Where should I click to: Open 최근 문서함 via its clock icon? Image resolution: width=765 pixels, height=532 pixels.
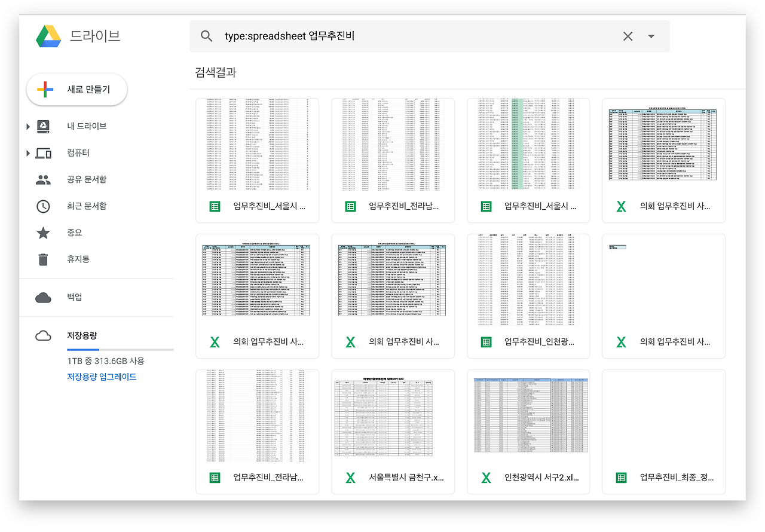tap(43, 206)
